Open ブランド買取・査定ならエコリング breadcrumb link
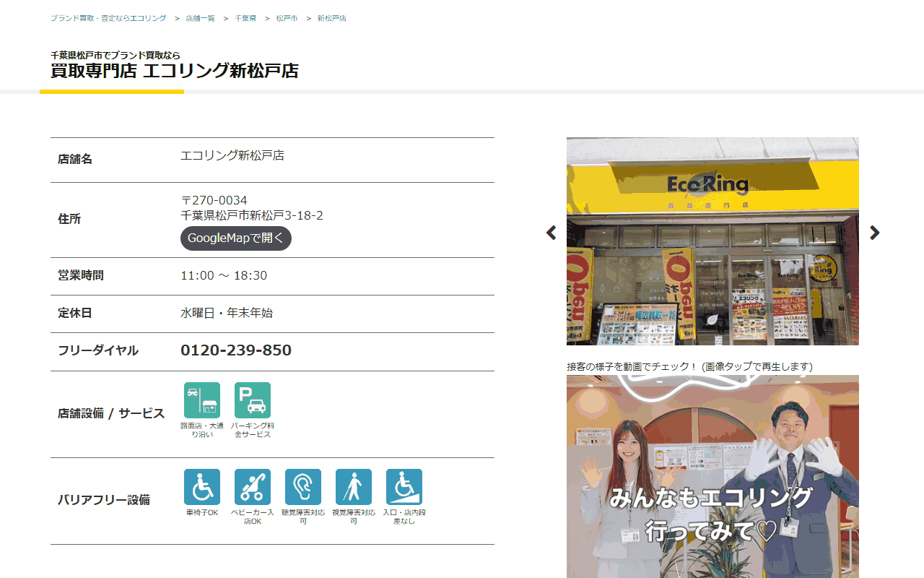This screenshot has width=924, height=578. click(x=108, y=18)
